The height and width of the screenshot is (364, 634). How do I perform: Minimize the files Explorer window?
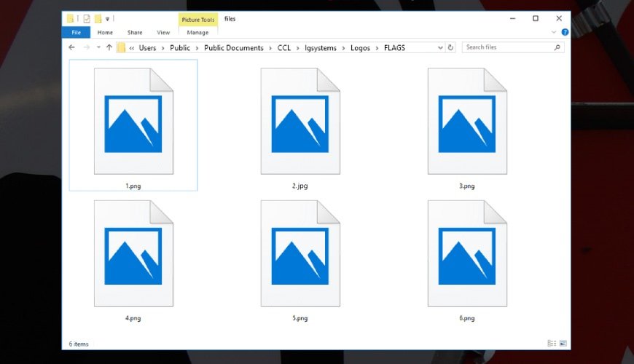(513, 19)
